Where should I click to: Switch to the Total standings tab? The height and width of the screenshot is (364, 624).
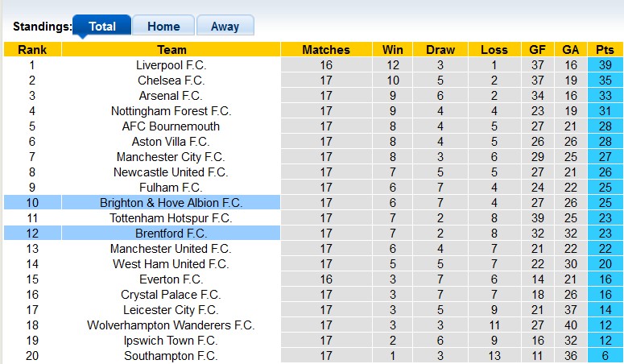(102, 26)
